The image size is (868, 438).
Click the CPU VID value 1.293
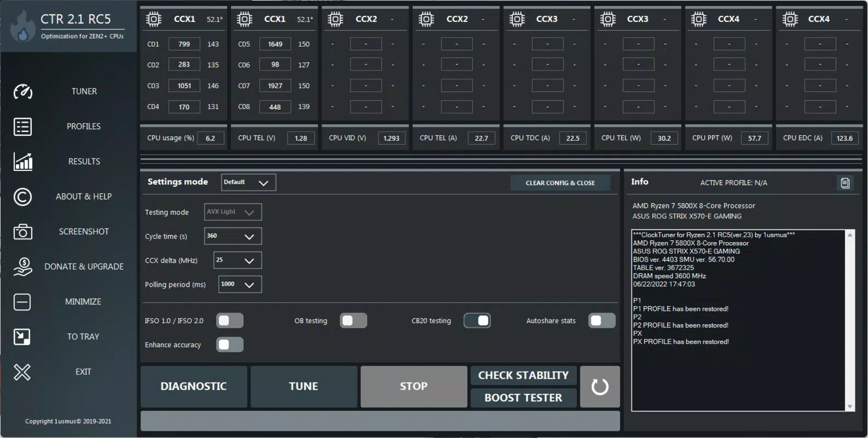point(391,138)
